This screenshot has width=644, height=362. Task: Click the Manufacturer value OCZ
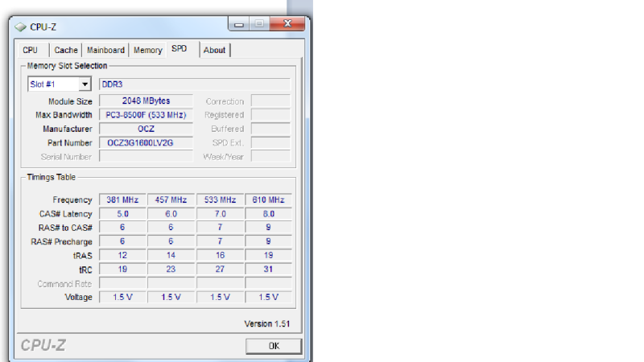click(x=146, y=129)
